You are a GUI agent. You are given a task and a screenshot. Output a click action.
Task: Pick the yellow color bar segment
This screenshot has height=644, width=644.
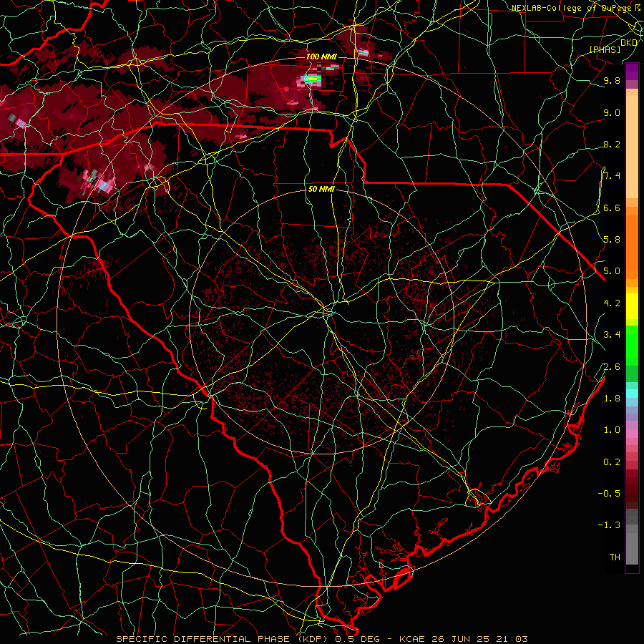pos(632,306)
